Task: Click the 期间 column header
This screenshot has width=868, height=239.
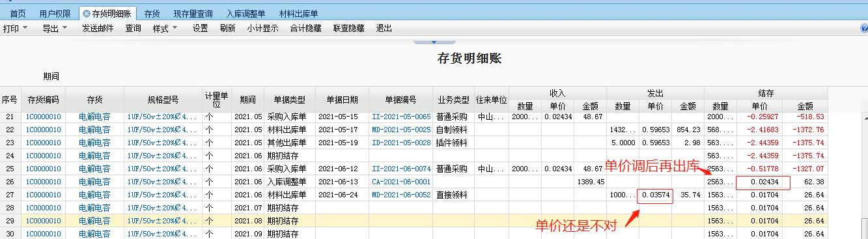Action: coord(247,100)
